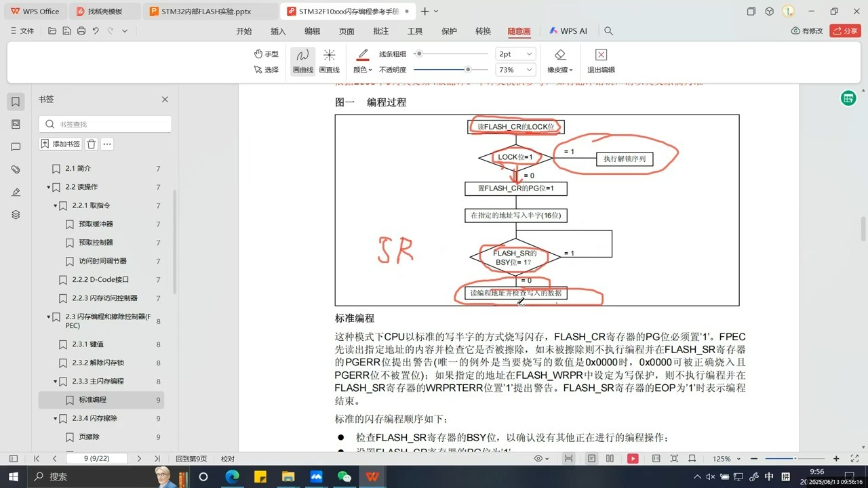The image size is (868, 488).
Task: Click the new tab plus icon
Action: [x=425, y=12]
